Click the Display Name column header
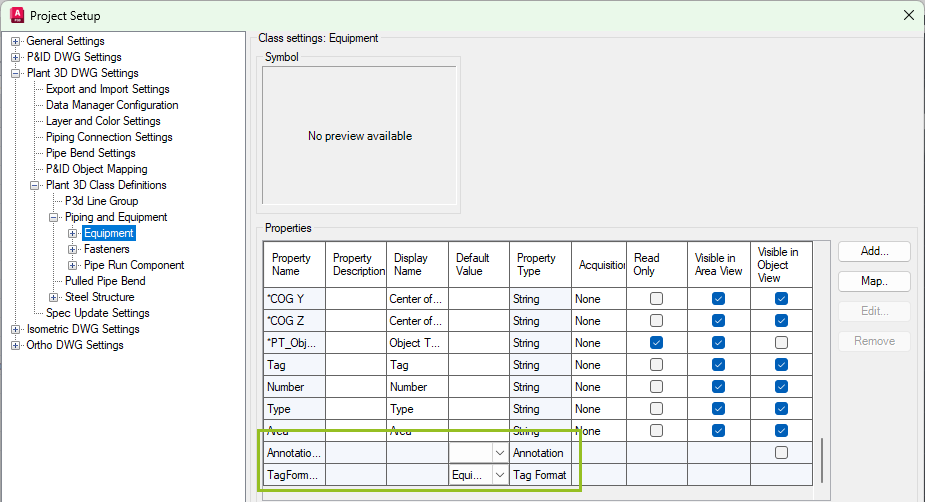The image size is (925, 502). coord(417,264)
